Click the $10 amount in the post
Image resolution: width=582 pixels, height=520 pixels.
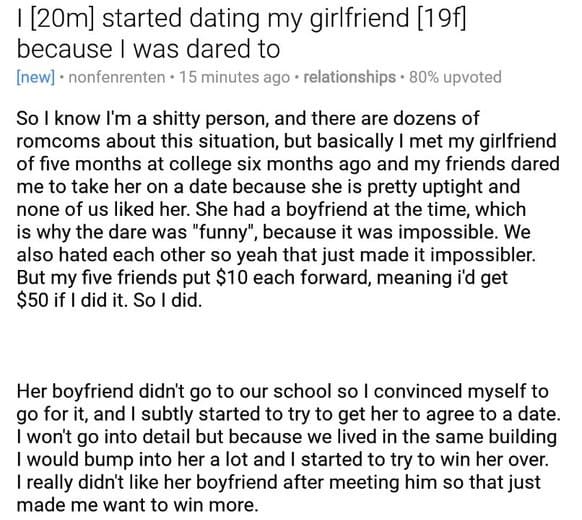pos(231,278)
